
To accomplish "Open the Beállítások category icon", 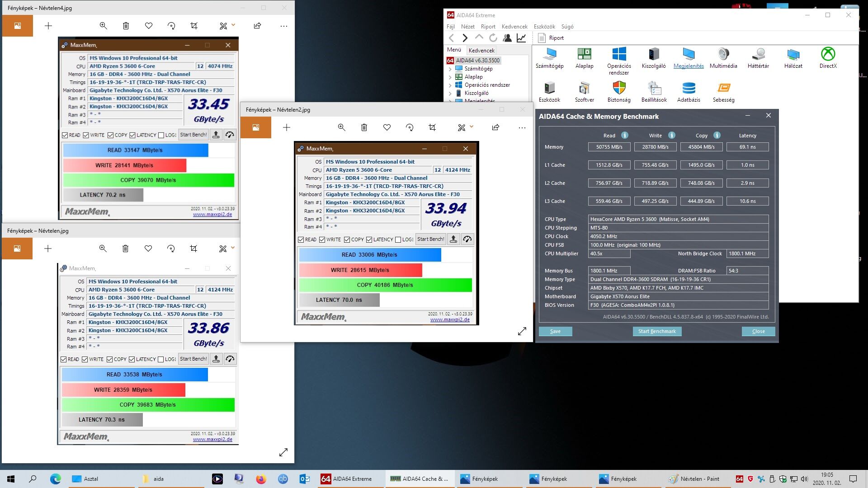I will [654, 92].
